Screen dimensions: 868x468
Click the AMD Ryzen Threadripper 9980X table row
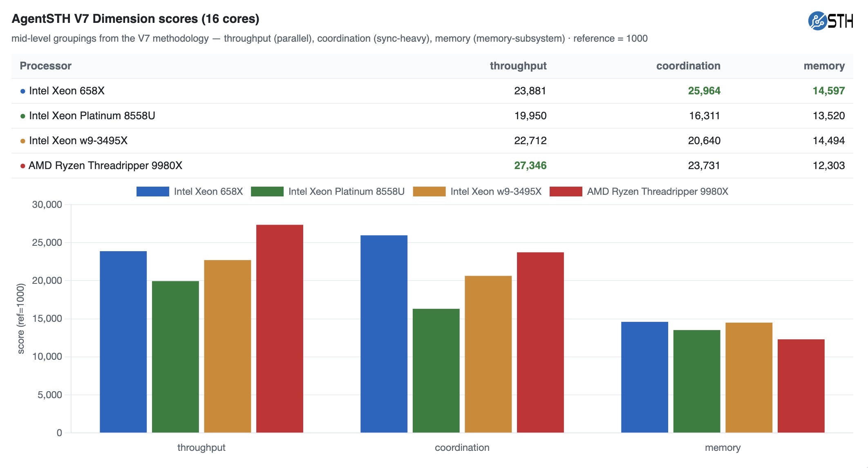pos(432,166)
